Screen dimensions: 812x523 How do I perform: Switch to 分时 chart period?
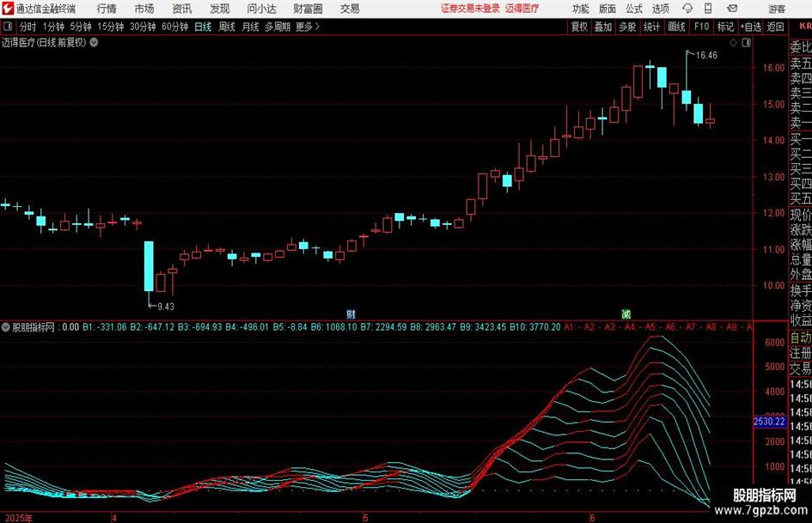(x=27, y=27)
